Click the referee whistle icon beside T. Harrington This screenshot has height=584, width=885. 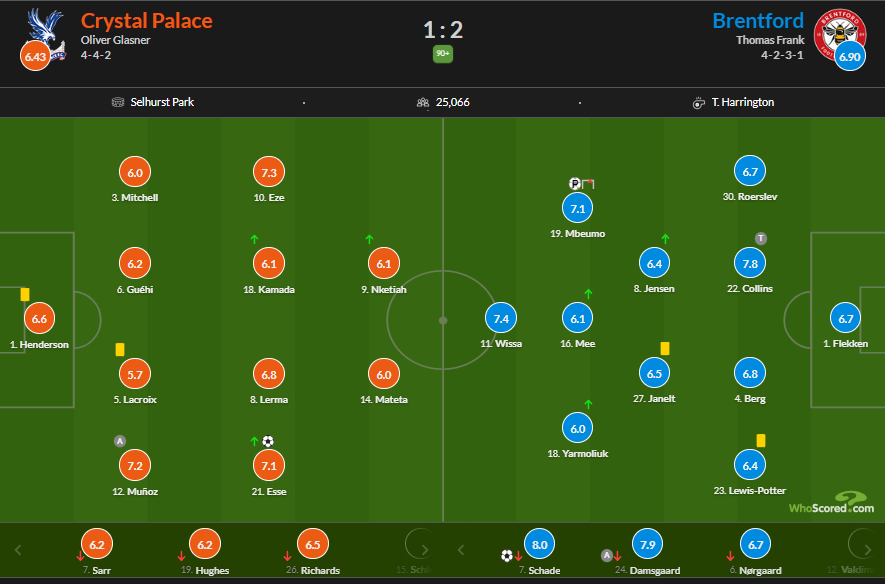698,102
